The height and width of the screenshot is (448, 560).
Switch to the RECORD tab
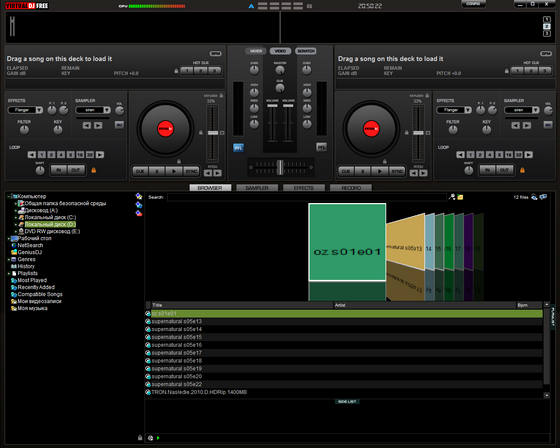(x=351, y=188)
